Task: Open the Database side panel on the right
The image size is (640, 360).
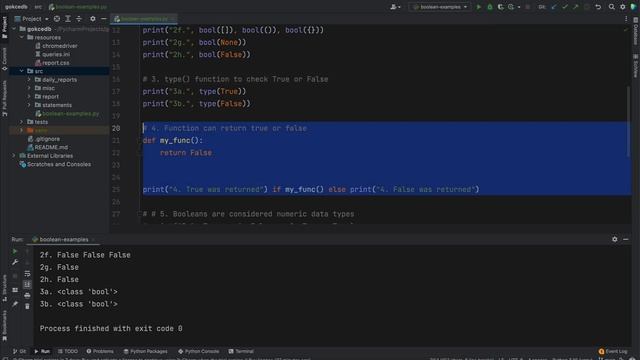Action: pyautogui.click(x=636, y=31)
